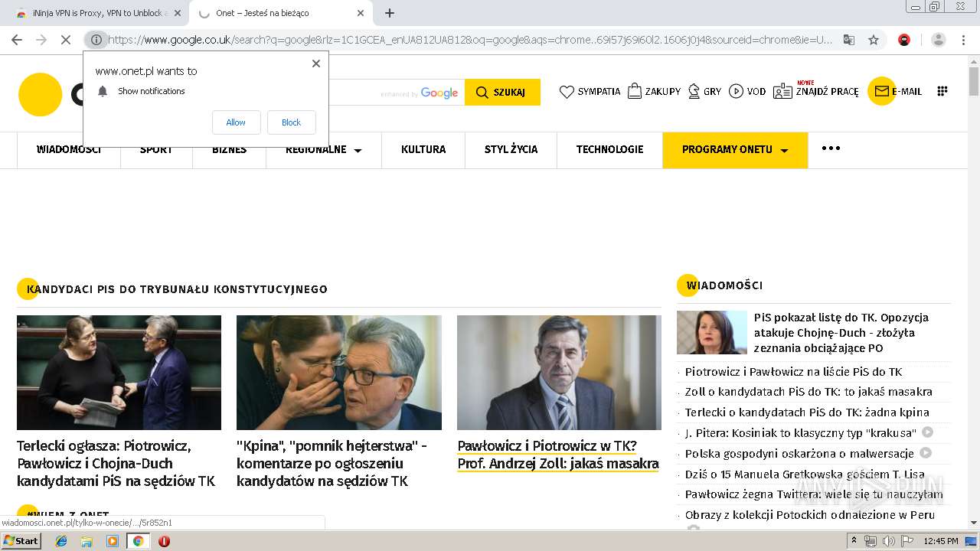This screenshot has height=551, width=980.
Task: Open article 'Kpina, pomnik hejterstwa' headline
Action: pos(332,463)
